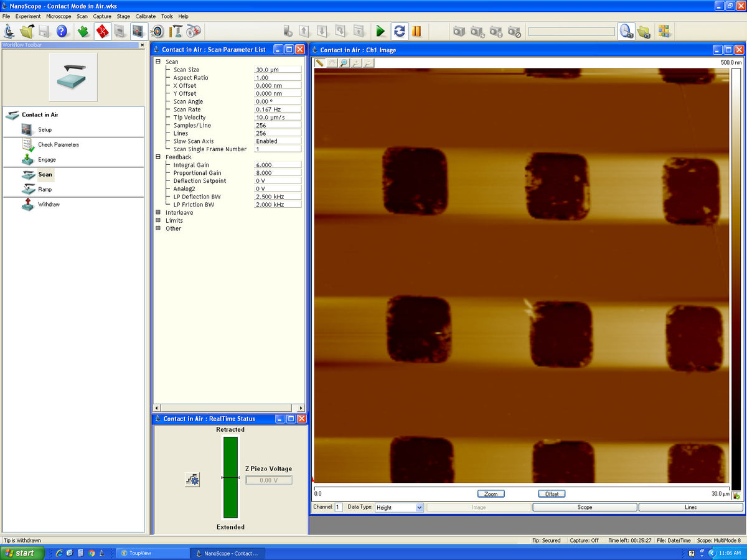The height and width of the screenshot is (560, 747).
Task: Expand the Interleave parameter group
Action: (158, 212)
